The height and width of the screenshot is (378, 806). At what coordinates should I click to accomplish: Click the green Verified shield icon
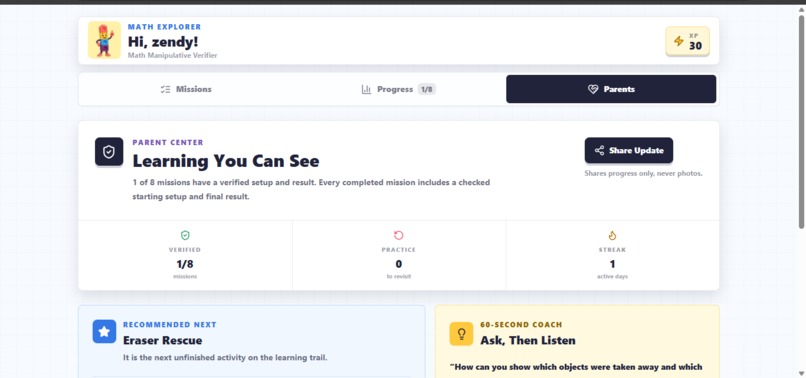[185, 235]
